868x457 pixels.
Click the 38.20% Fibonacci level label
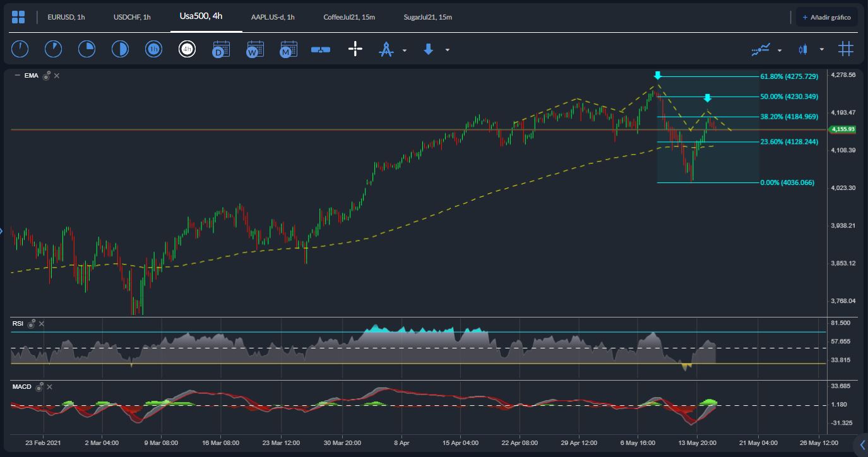[789, 117]
